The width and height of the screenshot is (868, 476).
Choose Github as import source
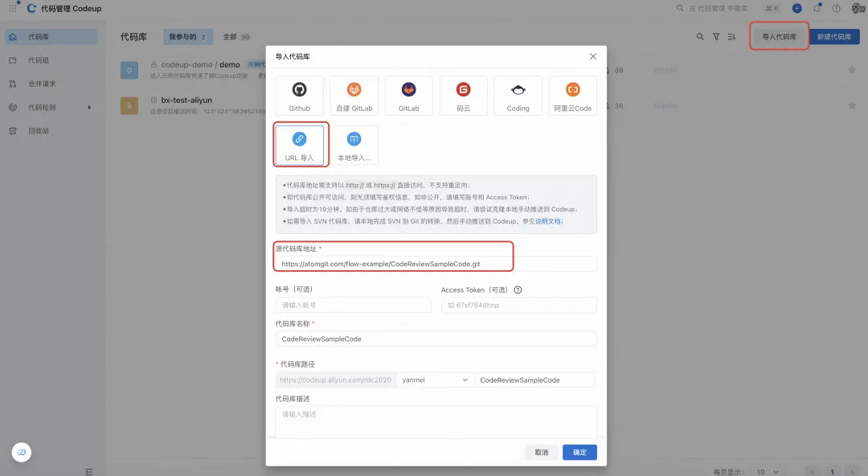point(299,96)
